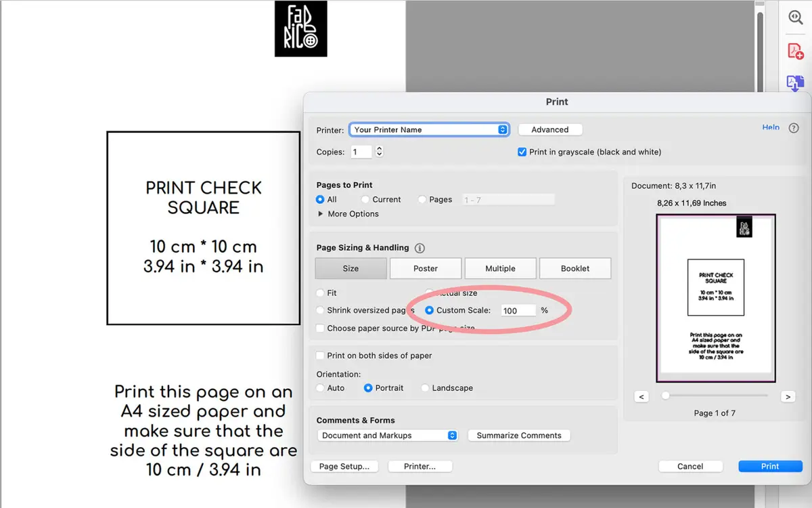The image size is (812, 508).
Task: Open the Printer name dropdown
Action: tap(429, 129)
